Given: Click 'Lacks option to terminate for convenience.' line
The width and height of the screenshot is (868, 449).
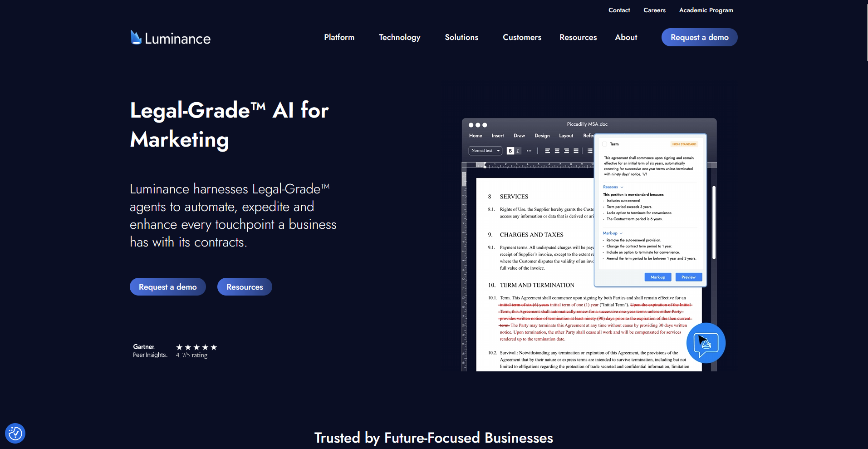Looking at the screenshot, I should 639,213.
